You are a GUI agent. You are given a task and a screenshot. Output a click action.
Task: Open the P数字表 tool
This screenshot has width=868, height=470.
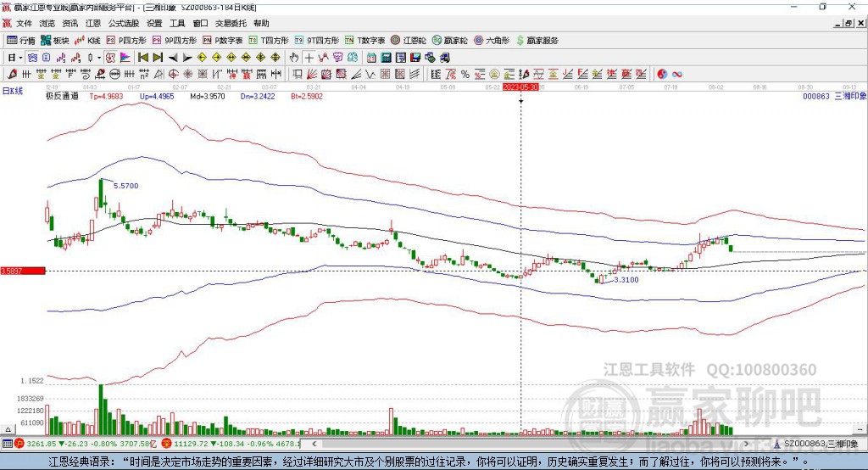click(223, 41)
